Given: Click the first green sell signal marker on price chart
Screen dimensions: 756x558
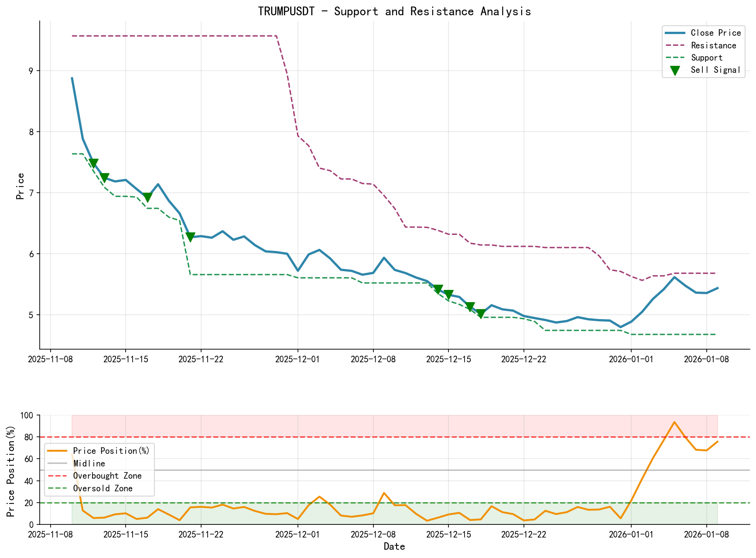Looking at the screenshot, I should tap(94, 163).
